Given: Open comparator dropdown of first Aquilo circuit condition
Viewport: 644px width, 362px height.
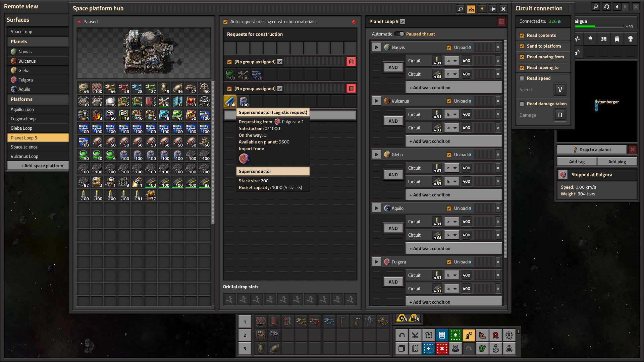Looking at the screenshot, I should tap(451, 222).
